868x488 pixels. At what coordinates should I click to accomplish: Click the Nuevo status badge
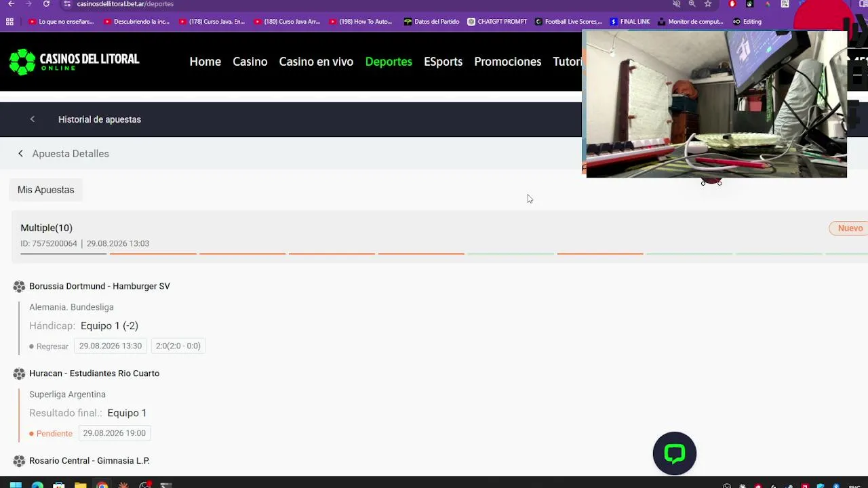[x=850, y=228]
